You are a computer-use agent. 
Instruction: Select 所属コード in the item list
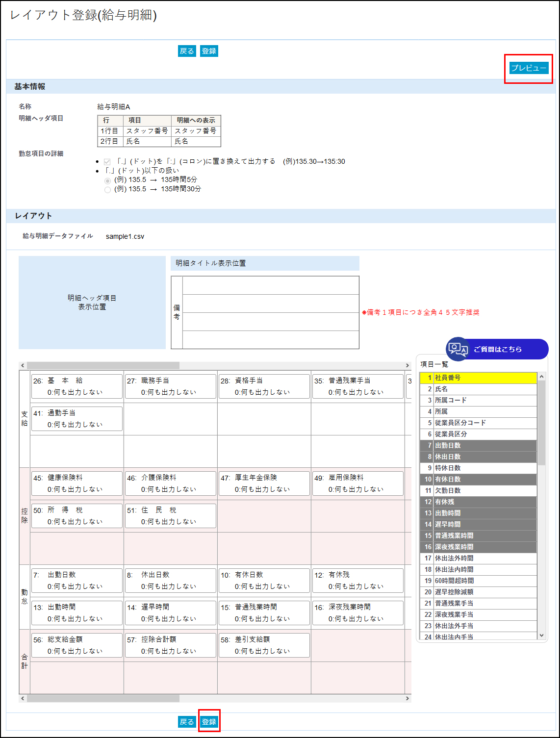478,400
